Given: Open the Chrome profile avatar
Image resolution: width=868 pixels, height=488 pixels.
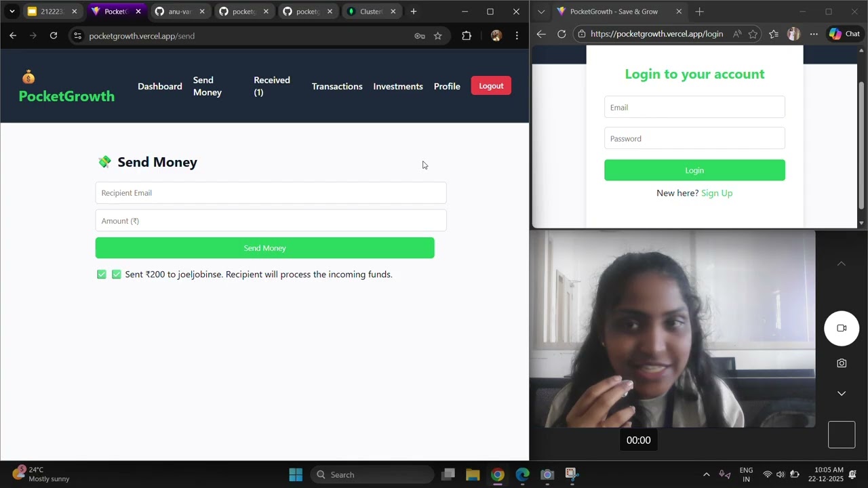Looking at the screenshot, I should (x=496, y=36).
